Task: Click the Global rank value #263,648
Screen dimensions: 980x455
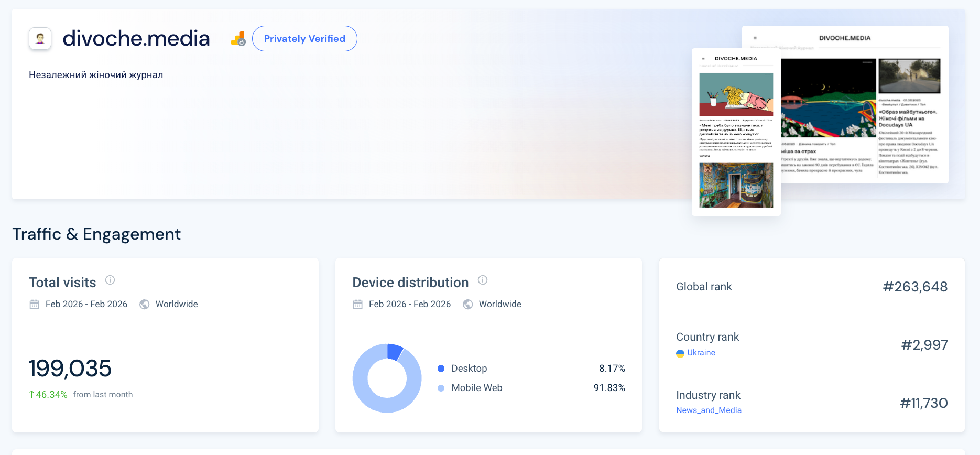Action: coord(915,287)
